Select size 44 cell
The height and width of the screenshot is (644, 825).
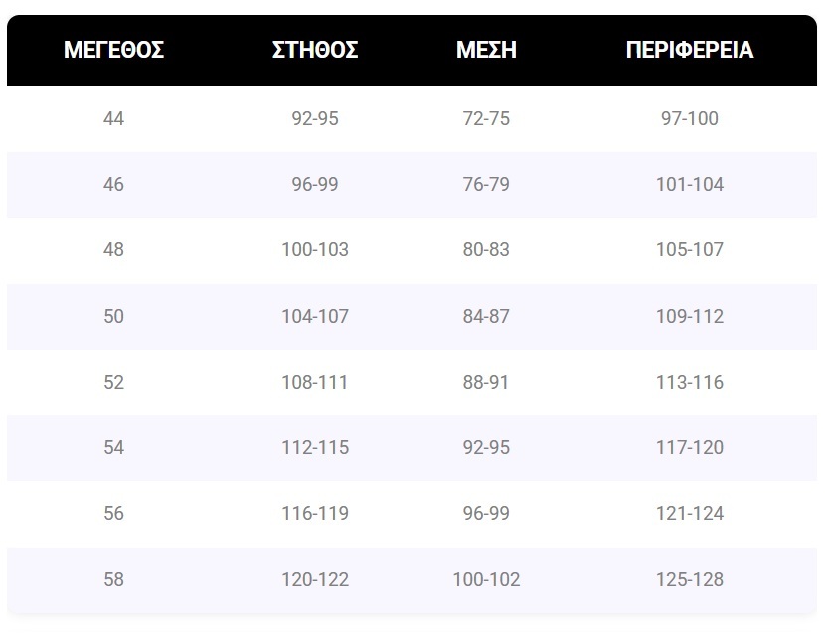(x=113, y=119)
